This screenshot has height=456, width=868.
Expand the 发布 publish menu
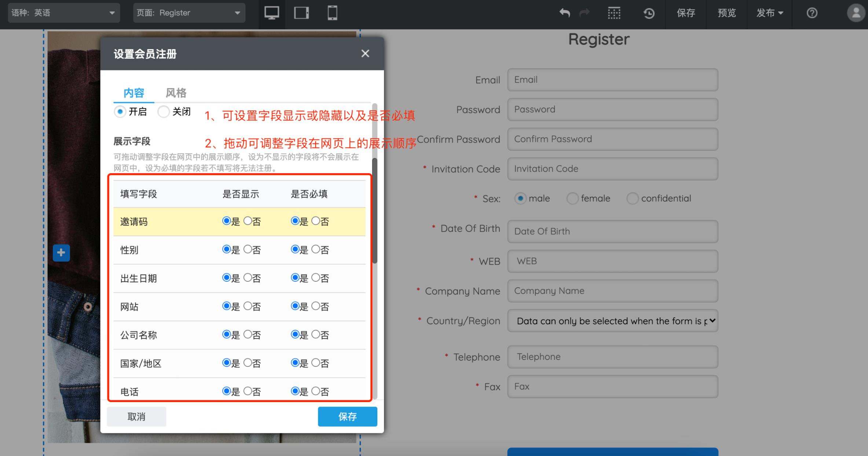point(769,14)
